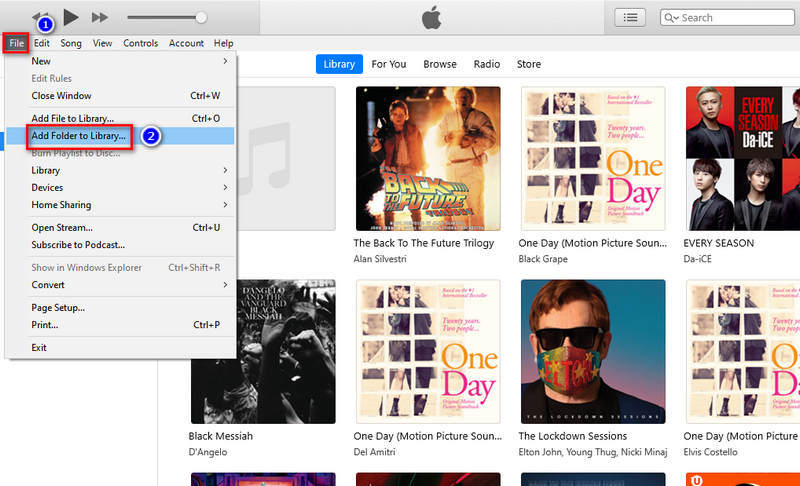Choose Open Stream
This screenshot has height=486, width=800.
(120, 227)
